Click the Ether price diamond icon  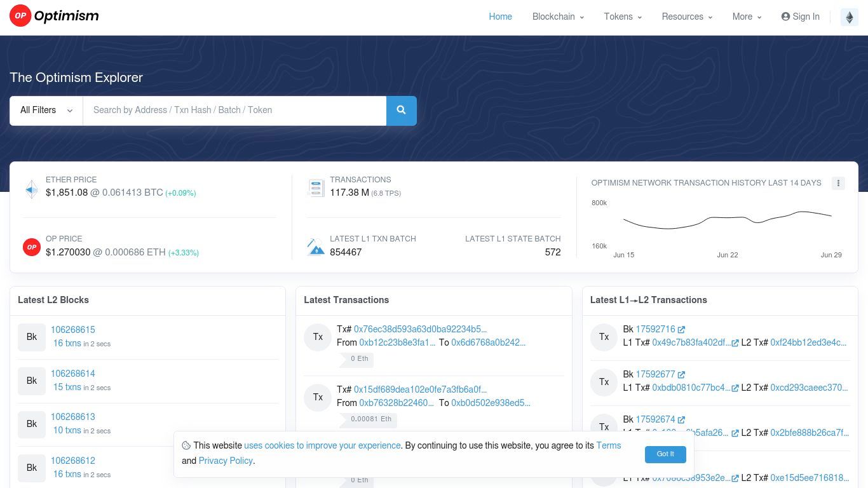(32, 189)
